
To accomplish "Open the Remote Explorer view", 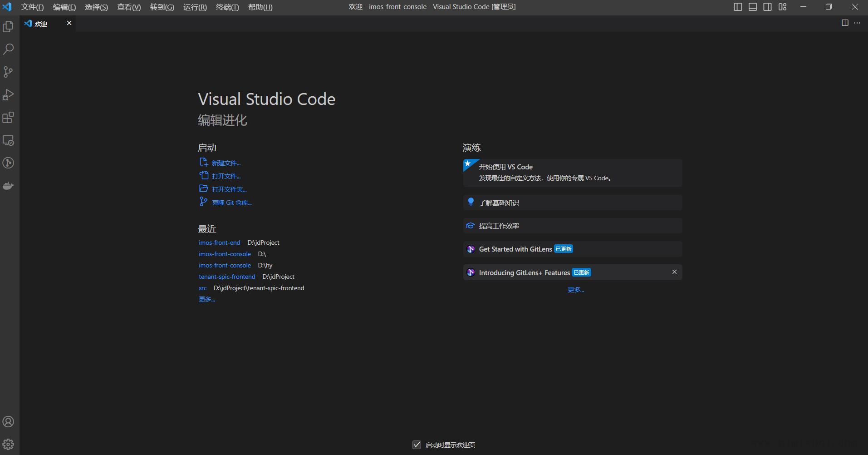I will tap(8, 140).
